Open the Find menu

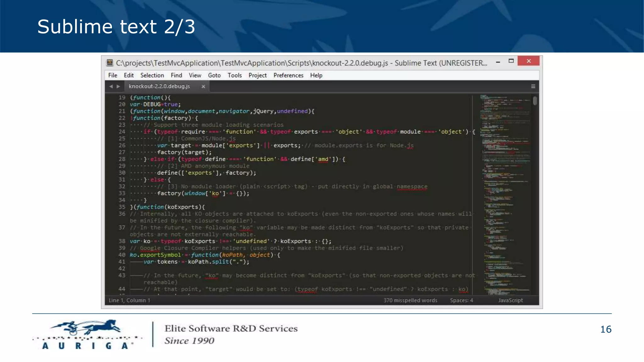tap(176, 75)
